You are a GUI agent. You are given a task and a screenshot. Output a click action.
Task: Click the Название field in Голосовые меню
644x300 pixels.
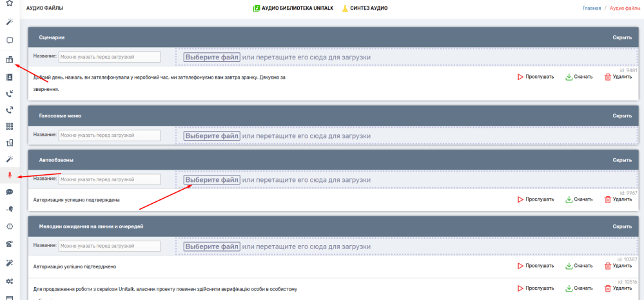(x=110, y=135)
